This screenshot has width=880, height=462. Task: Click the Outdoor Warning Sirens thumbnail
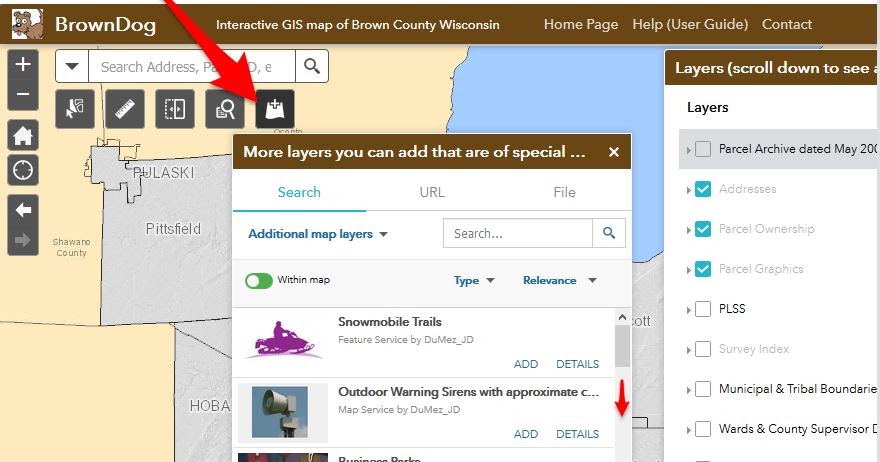pos(283,412)
